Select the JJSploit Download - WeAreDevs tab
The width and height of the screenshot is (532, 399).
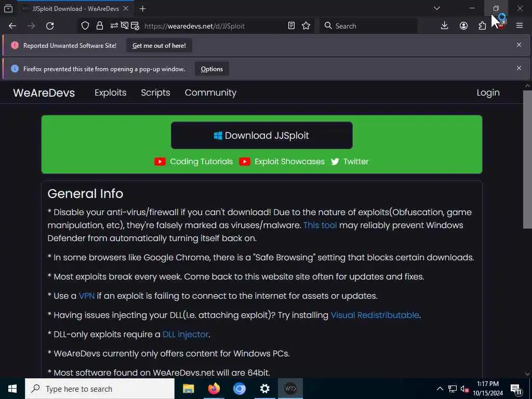[75, 8]
